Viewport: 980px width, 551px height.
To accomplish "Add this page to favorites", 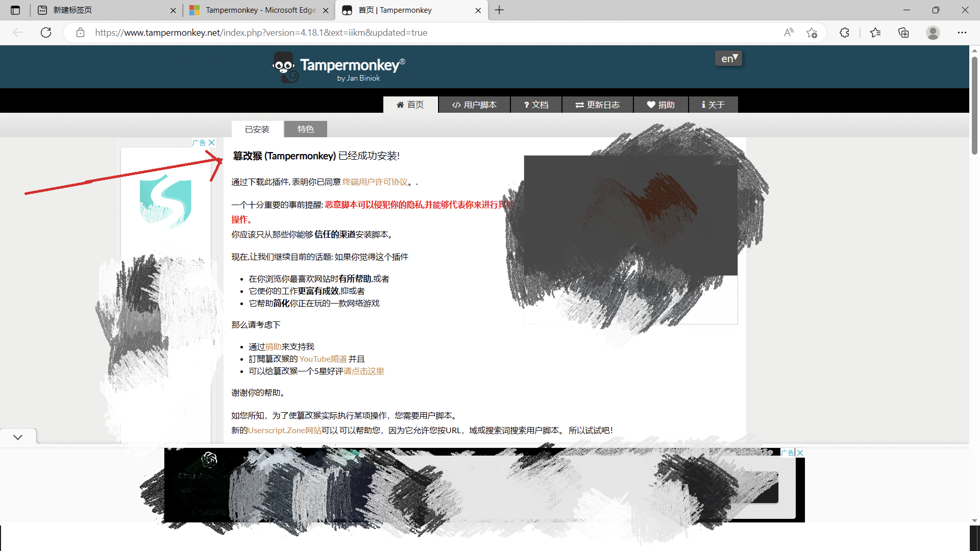I will coord(812,33).
